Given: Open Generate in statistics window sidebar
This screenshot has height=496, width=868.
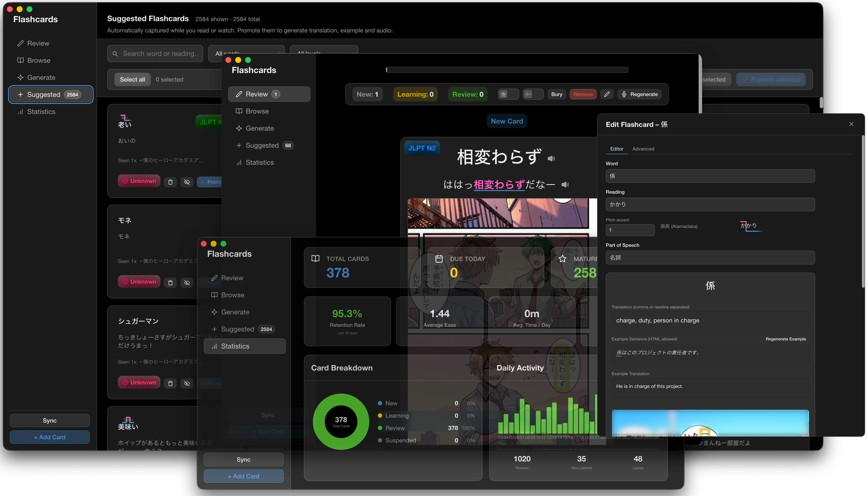Looking at the screenshot, I should [244, 312].
